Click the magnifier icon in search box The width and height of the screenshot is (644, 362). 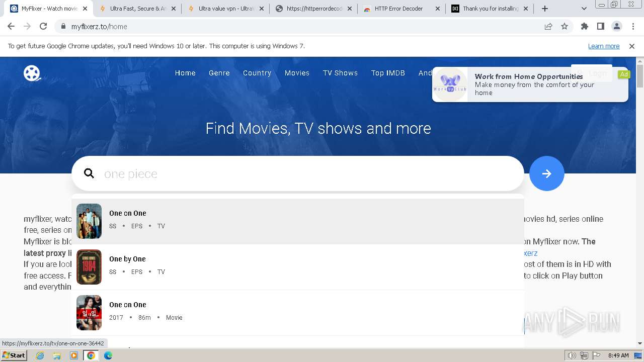(89, 173)
